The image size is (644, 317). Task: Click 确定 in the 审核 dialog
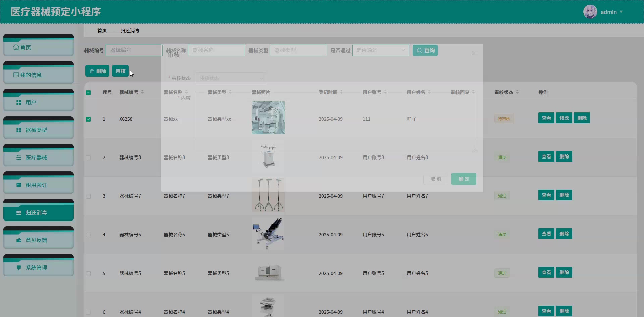pyautogui.click(x=464, y=179)
